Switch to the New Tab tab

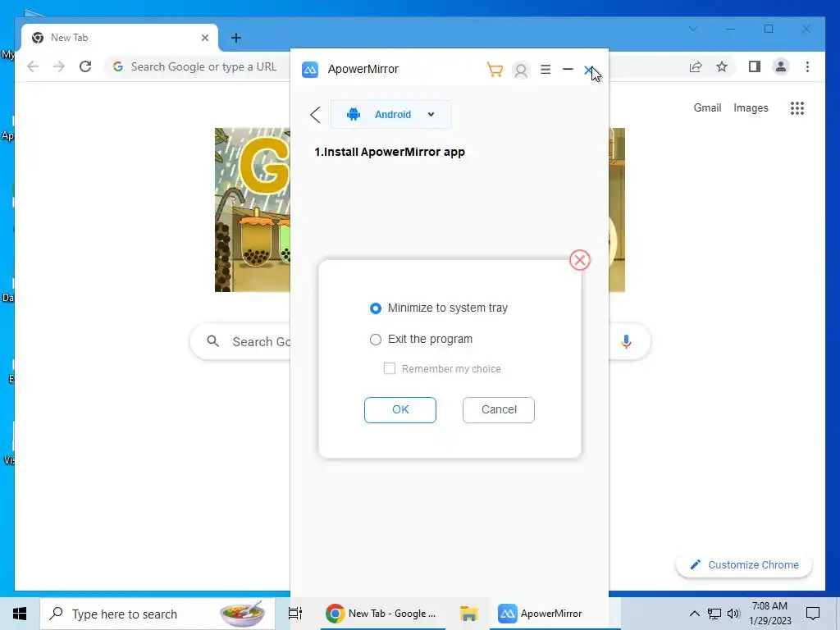[120, 38]
